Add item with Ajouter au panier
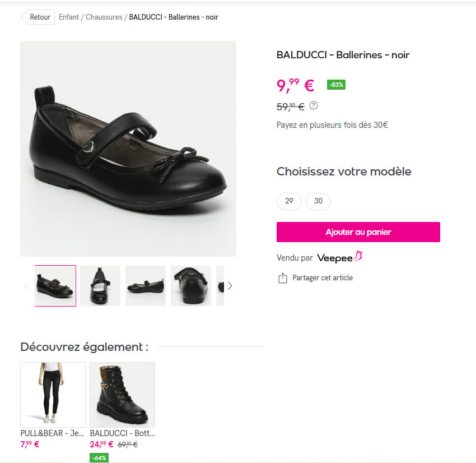The width and height of the screenshot is (476, 463). click(x=358, y=232)
